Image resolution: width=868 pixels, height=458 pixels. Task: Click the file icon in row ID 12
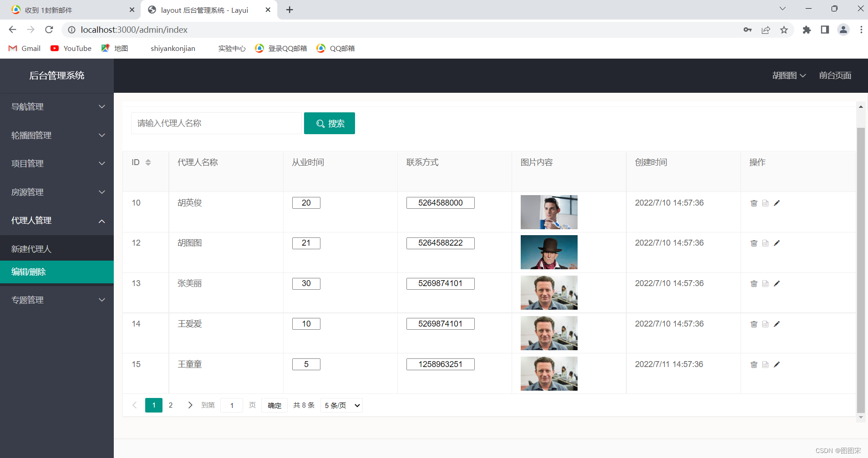(765, 243)
